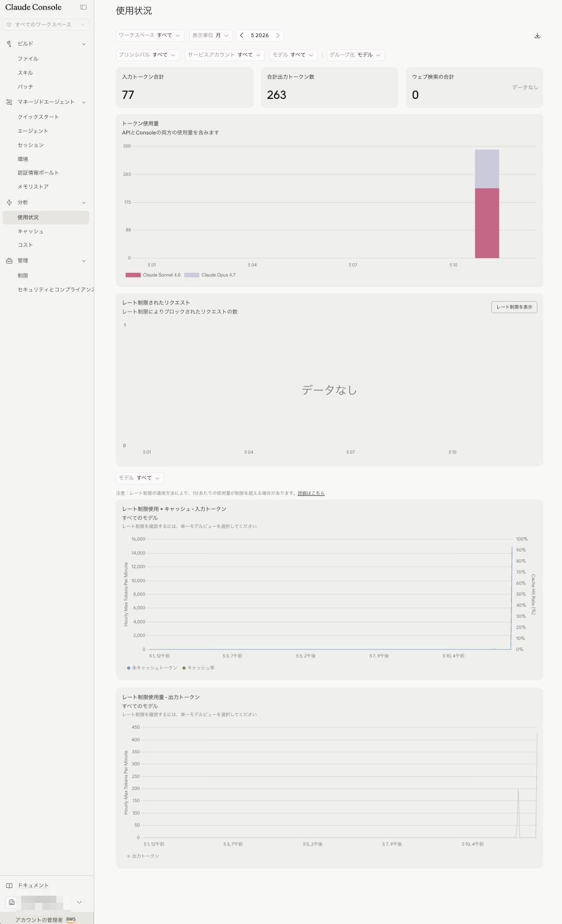Open メモリストア in the sidebar
Image resolution: width=562 pixels, height=924 pixels.
point(33,187)
